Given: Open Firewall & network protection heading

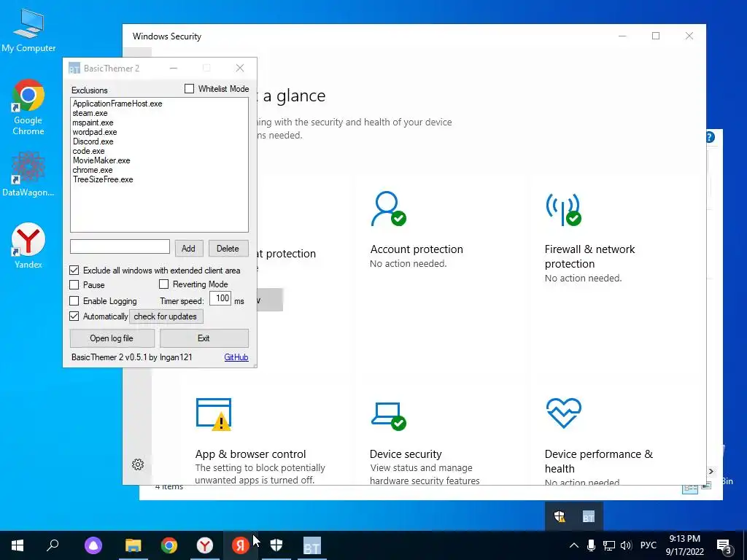Looking at the screenshot, I should (589, 256).
